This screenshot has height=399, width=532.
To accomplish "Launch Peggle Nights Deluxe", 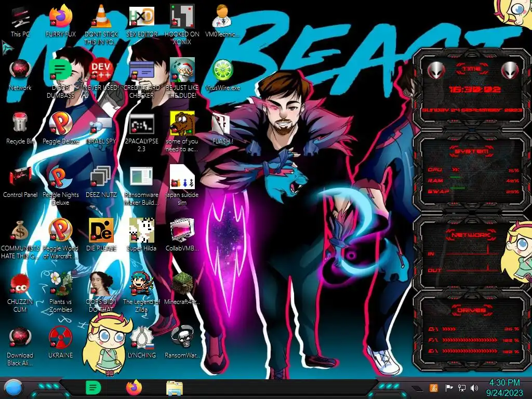I will click(x=60, y=185).
